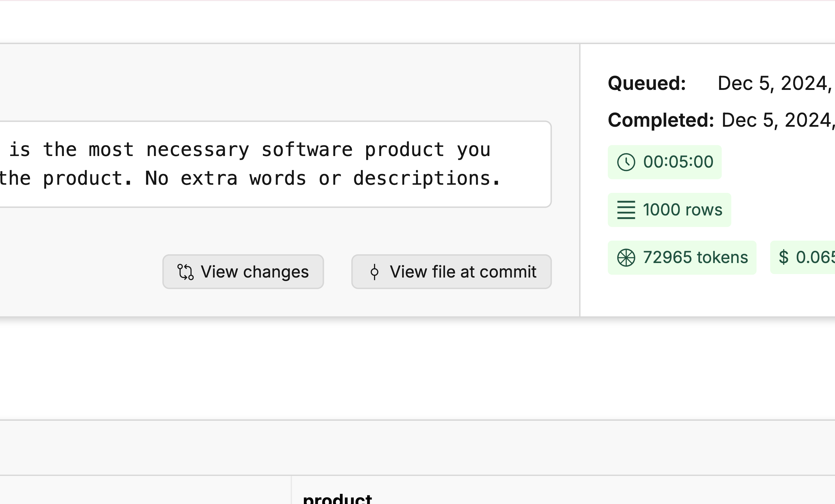Click the commit node icon
This screenshot has height=504, width=835.
pyautogui.click(x=375, y=272)
